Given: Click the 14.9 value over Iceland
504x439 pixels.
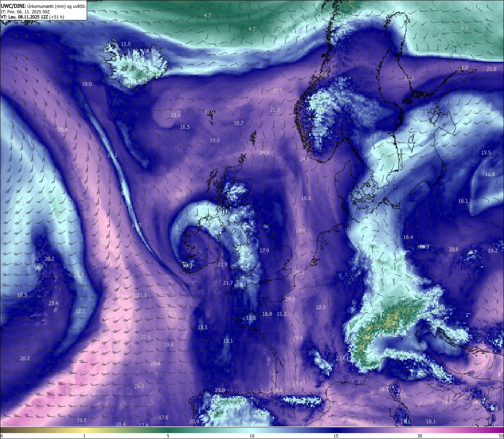Looking at the screenshot, I should [148, 51].
